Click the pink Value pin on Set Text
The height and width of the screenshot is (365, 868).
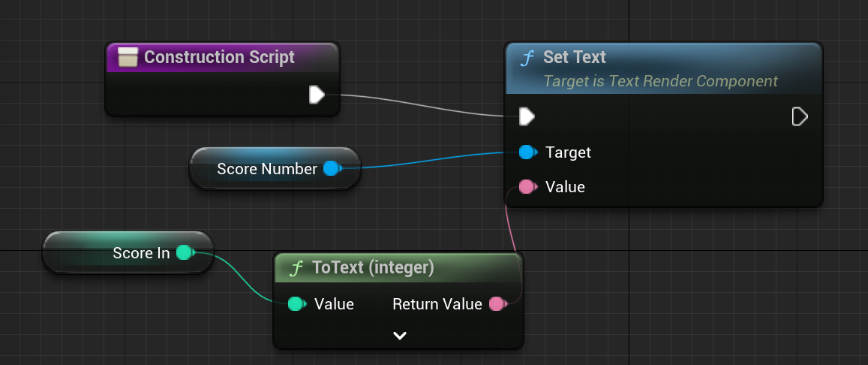coord(527,187)
